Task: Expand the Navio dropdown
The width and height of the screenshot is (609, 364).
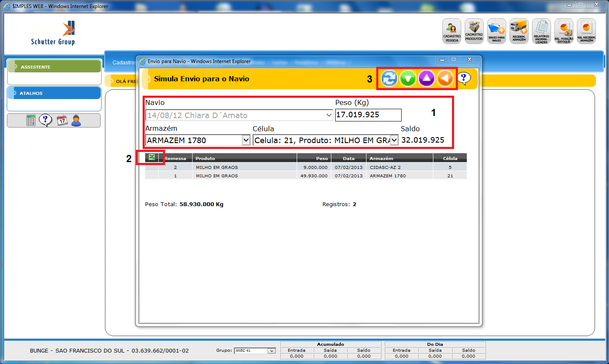Action: [328, 115]
